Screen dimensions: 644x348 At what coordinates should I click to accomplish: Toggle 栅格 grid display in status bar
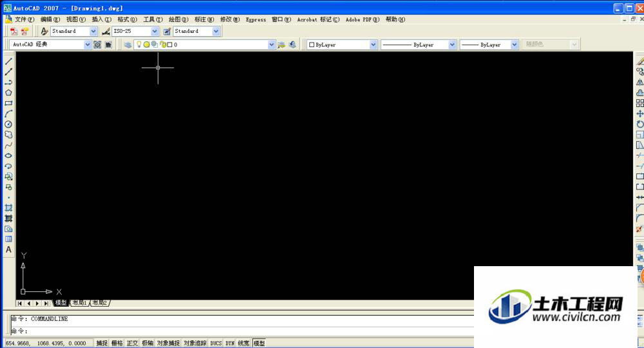tap(117, 343)
